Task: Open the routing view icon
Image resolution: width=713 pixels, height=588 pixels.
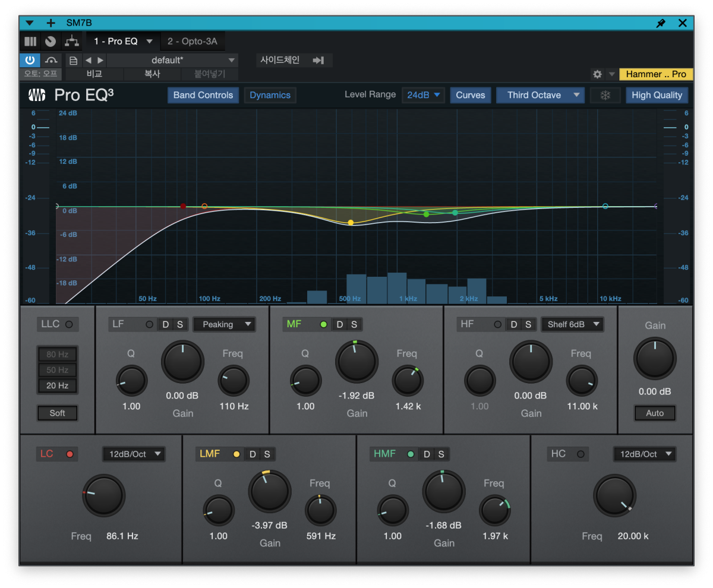Action: coord(71,42)
